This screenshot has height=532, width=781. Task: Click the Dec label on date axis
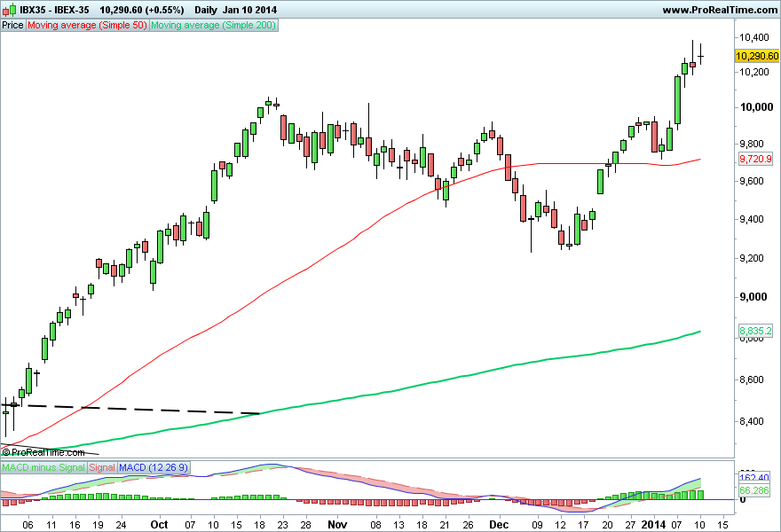499,525
